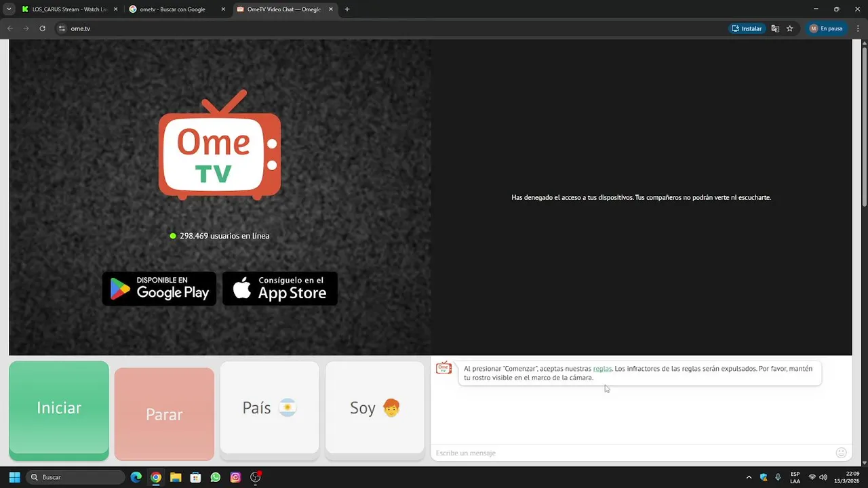
Task: Open the clock and date panel
Action: tap(846, 477)
